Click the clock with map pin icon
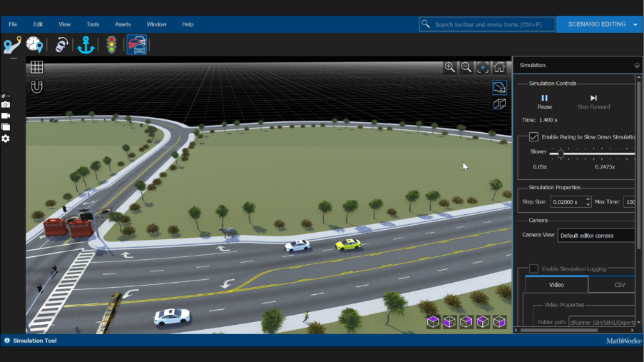This screenshot has height=362, width=644. pyautogui.click(x=34, y=45)
